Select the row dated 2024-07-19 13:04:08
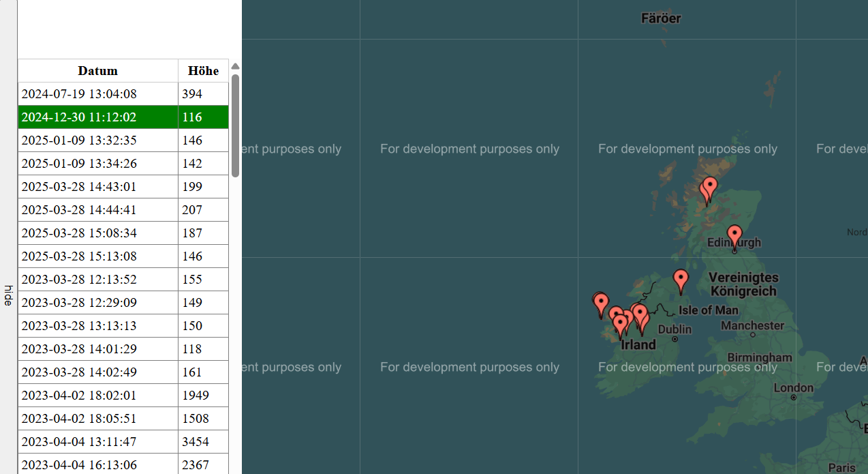 (98, 94)
